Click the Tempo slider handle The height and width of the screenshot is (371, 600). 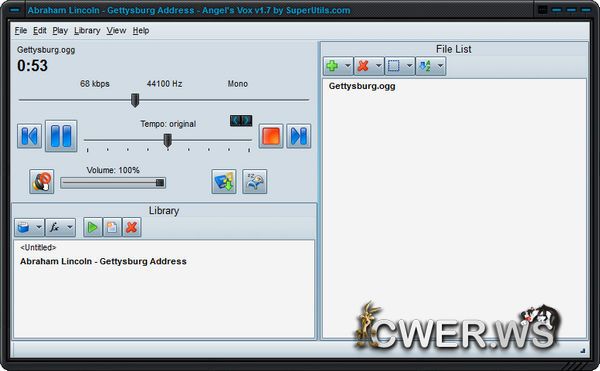click(168, 140)
